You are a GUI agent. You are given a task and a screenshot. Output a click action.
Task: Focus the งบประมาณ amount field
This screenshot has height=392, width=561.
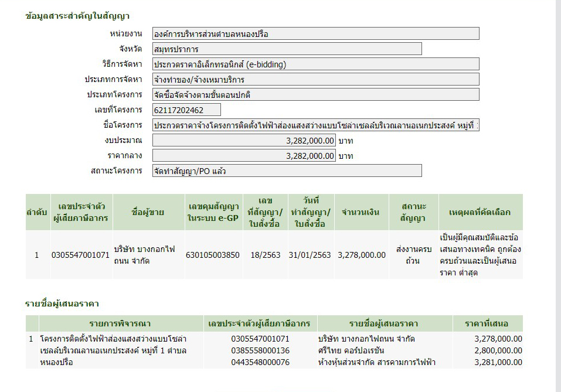coord(243,141)
